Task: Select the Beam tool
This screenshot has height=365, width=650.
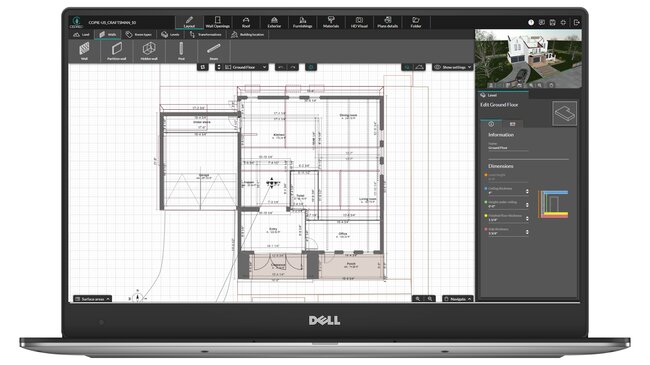Action: (x=213, y=51)
